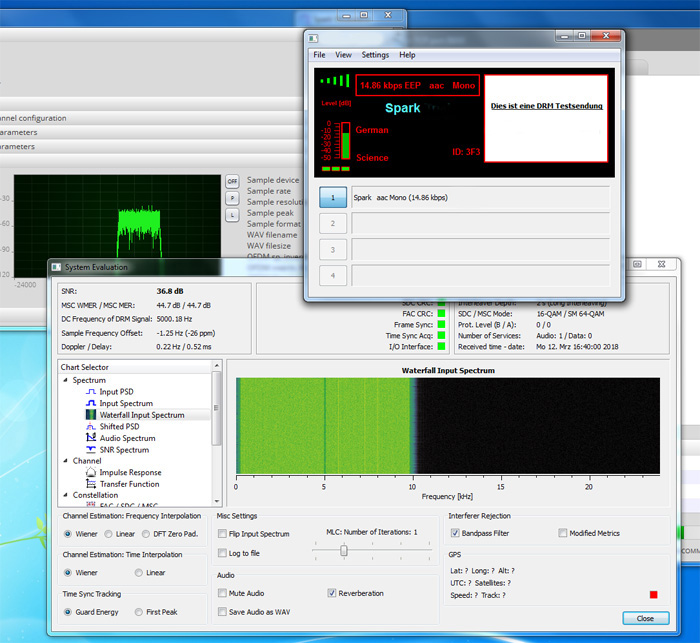Viewport: 700px width, 643px height.
Task: Select the SNR Spectrum chart icon
Action: (x=91, y=450)
